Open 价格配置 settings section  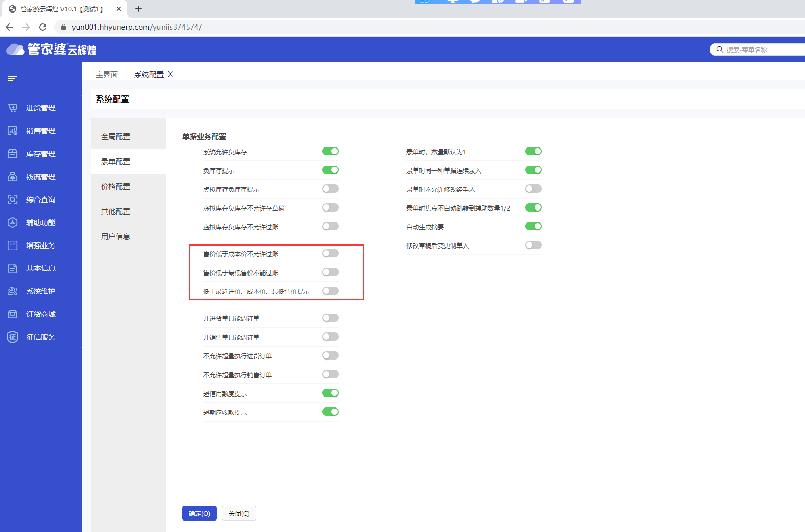(x=128, y=187)
